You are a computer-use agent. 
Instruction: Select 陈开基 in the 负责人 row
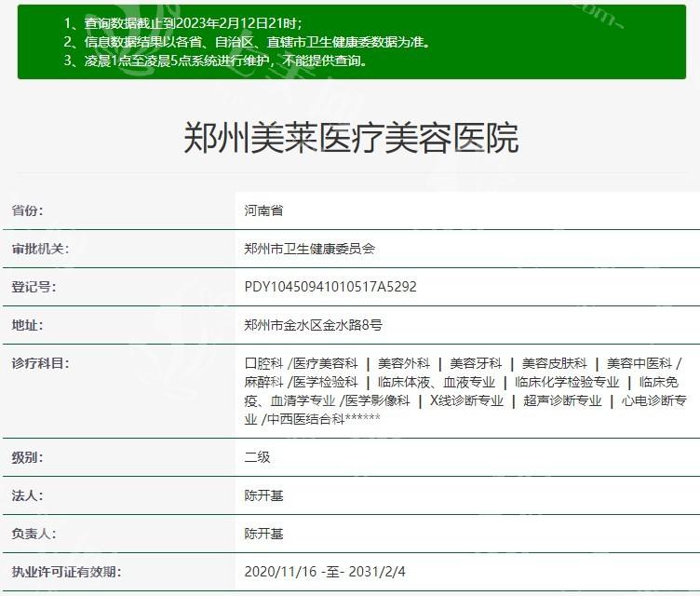coord(263,534)
